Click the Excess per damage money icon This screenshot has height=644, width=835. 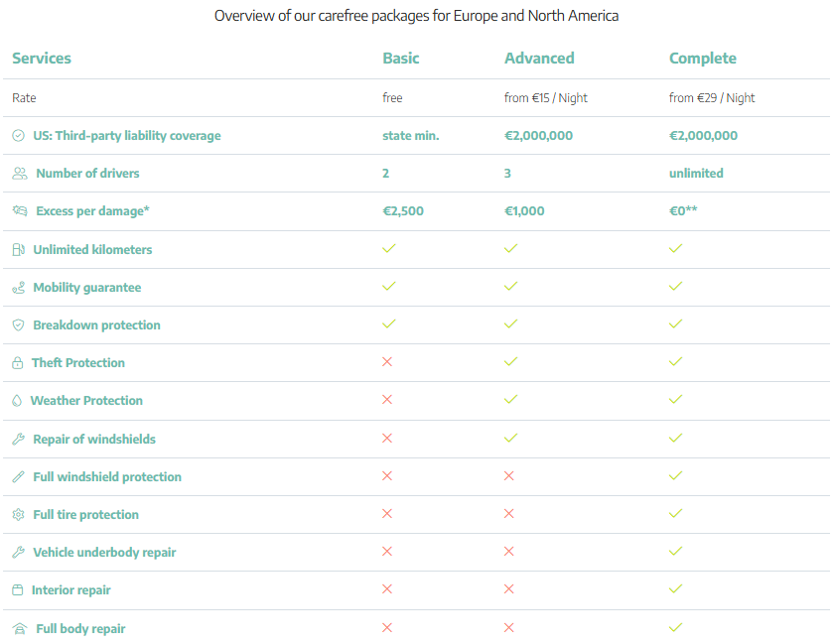pos(20,210)
